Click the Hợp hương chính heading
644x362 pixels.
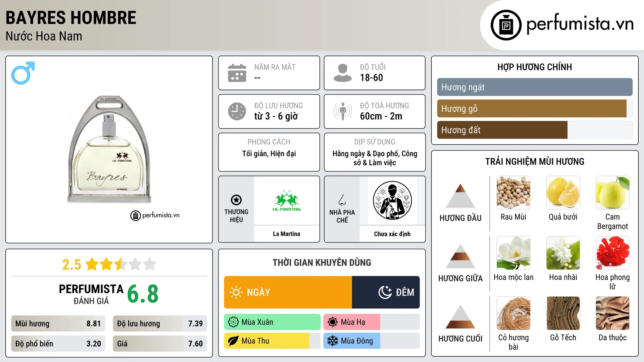(535, 67)
